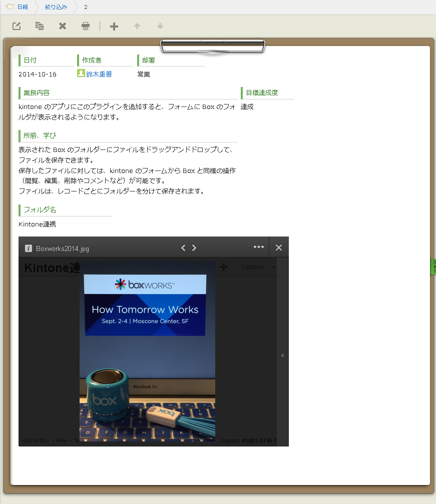Click the folder name Kintone連携 value
This screenshot has height=504, width=436.
click(37, 224)
